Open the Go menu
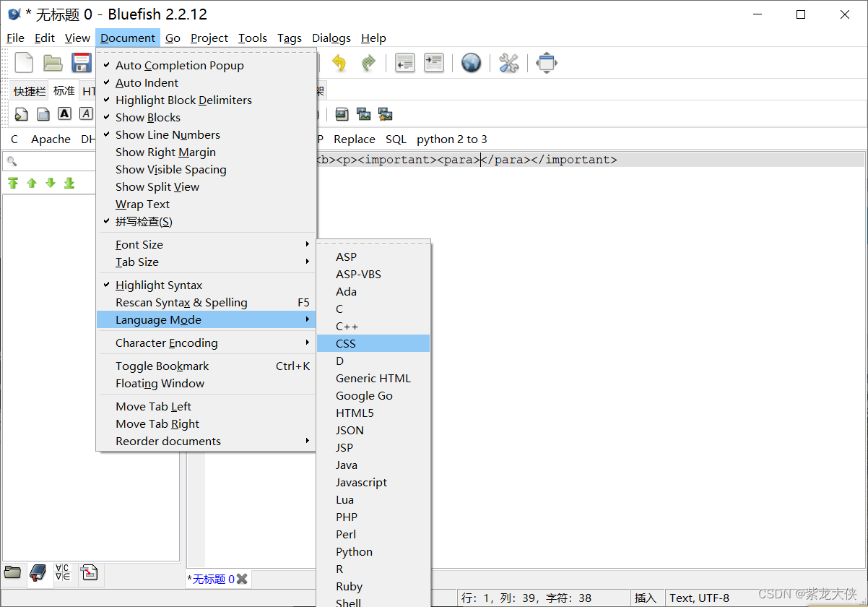The width and height of the screenshot is (868, 607). coord(173,38)
